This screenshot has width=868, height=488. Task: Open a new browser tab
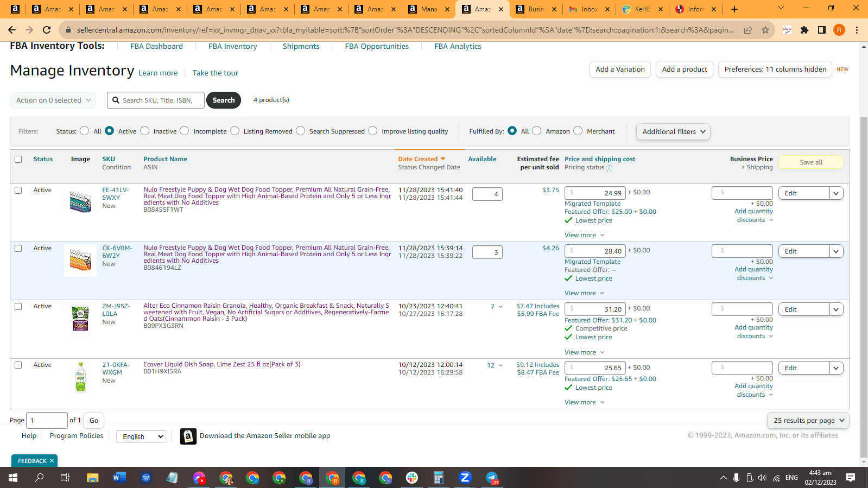coord(734,9)
